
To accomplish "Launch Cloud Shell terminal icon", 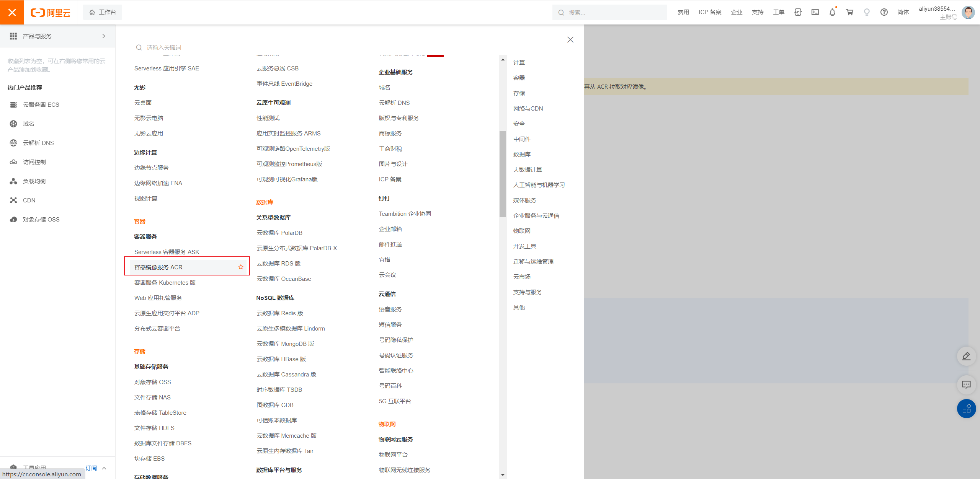I will (815, 12).
